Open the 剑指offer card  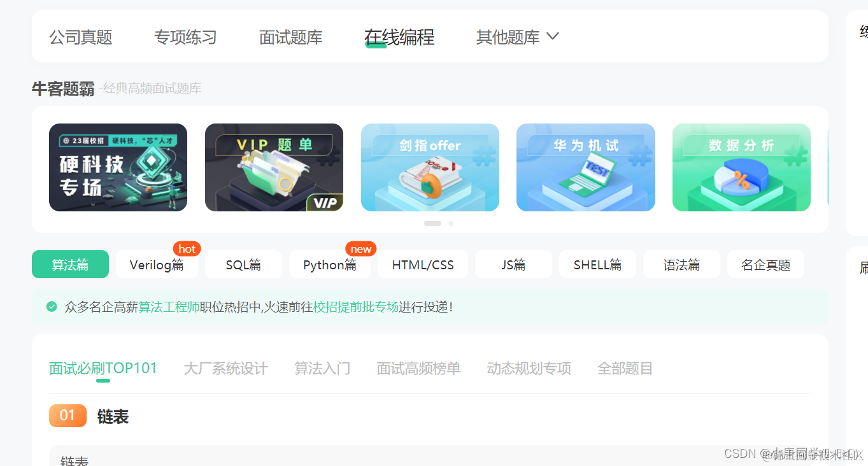click(x=430, y=167)
